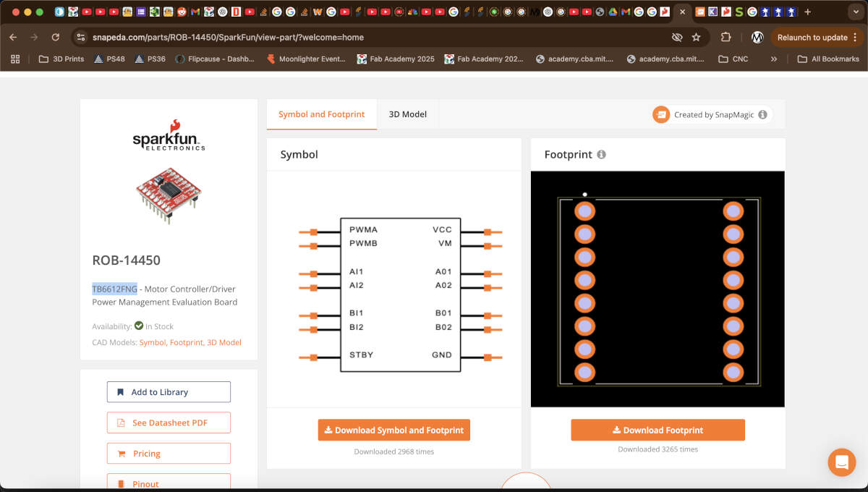
Task: Open the Flipcause Dashboard bookmark
Action: click(x=215, y=59)
